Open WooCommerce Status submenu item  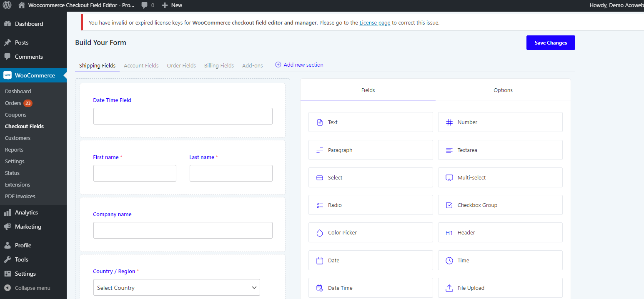12,173
